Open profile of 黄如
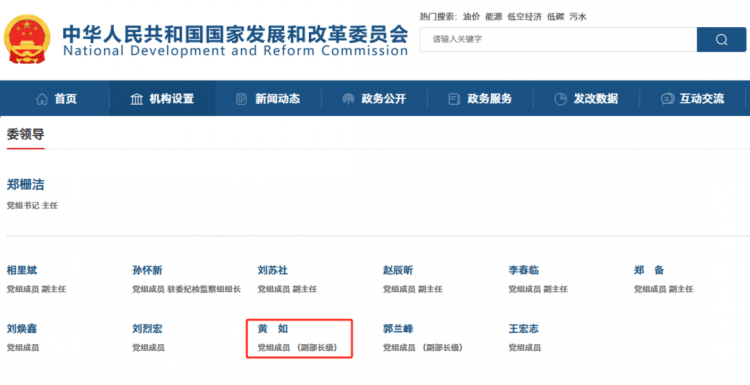Viewport: 750px width, 385px height. (x=273, y=329)
